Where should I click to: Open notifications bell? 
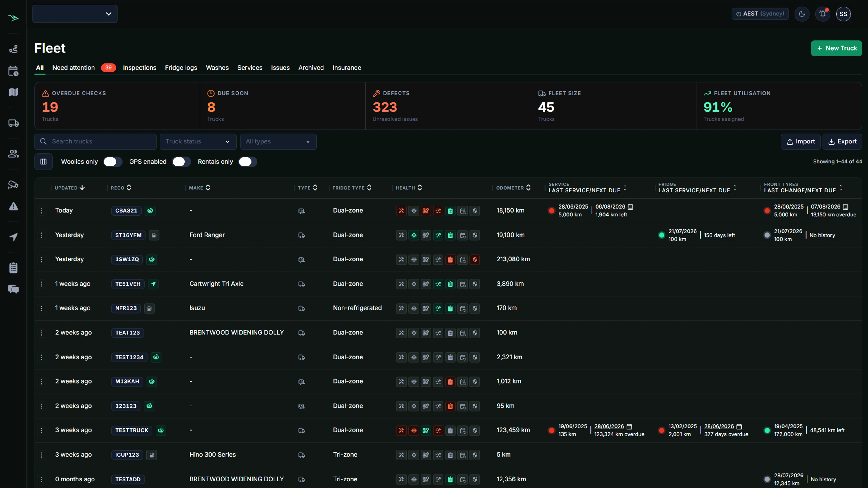click(x=823, y=14)
